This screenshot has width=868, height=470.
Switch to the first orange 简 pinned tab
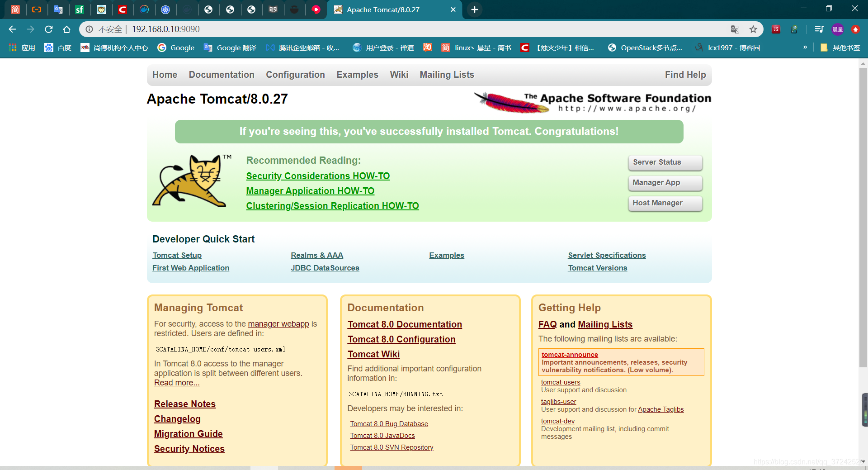tap(15, 9)
